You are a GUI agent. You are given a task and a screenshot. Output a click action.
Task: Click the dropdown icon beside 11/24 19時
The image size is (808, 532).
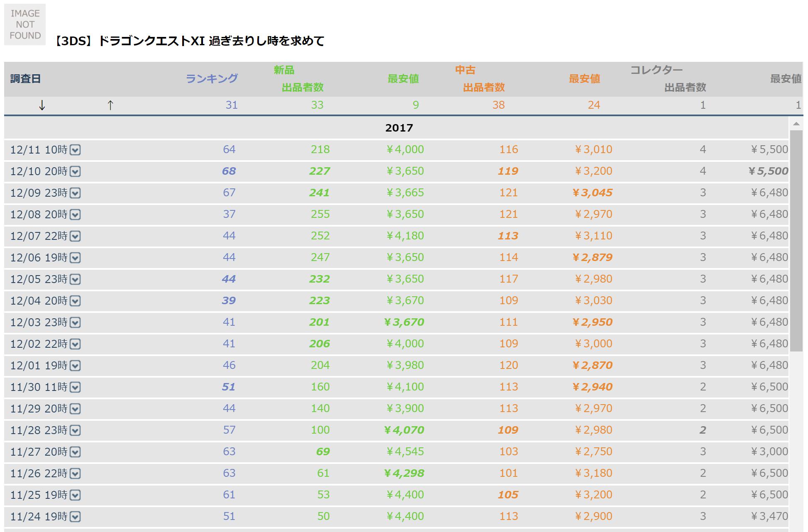(75, 517)
